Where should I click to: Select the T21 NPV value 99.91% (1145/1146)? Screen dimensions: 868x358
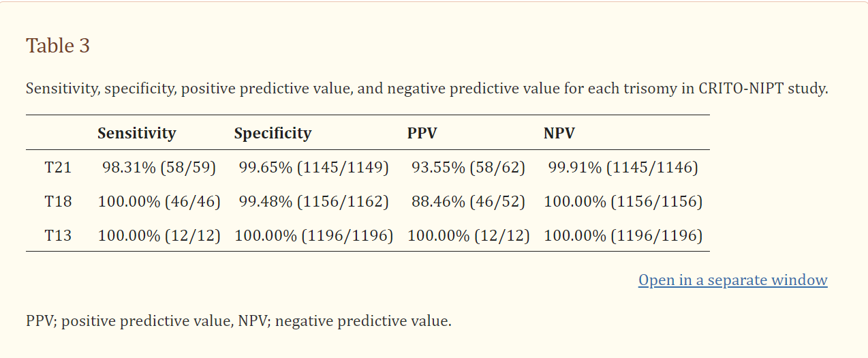[623, 167]
